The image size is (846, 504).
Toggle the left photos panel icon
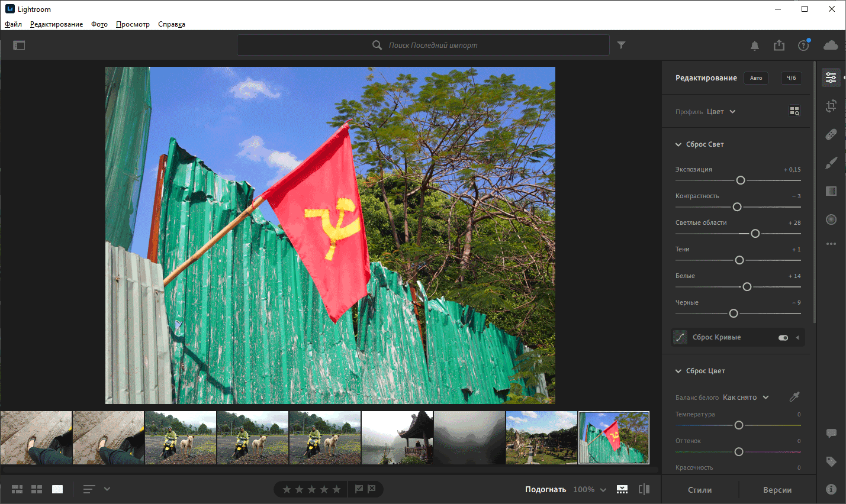pos(19,45)
